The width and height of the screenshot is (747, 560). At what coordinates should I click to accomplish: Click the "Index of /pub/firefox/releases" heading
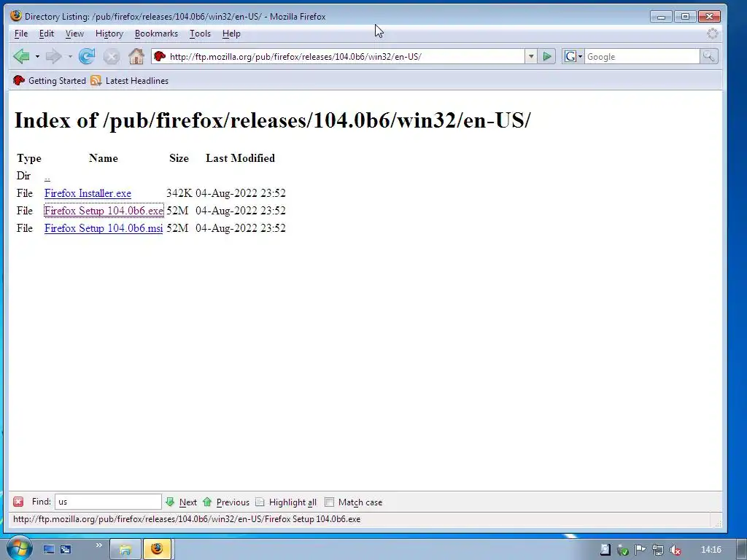(x=273, y=120)
